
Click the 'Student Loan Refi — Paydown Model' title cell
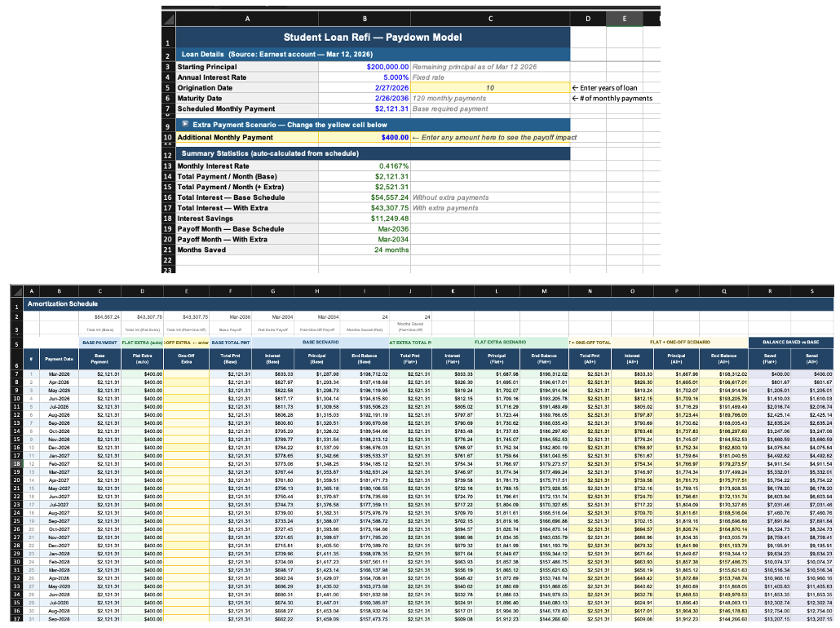tap(373, 38)
